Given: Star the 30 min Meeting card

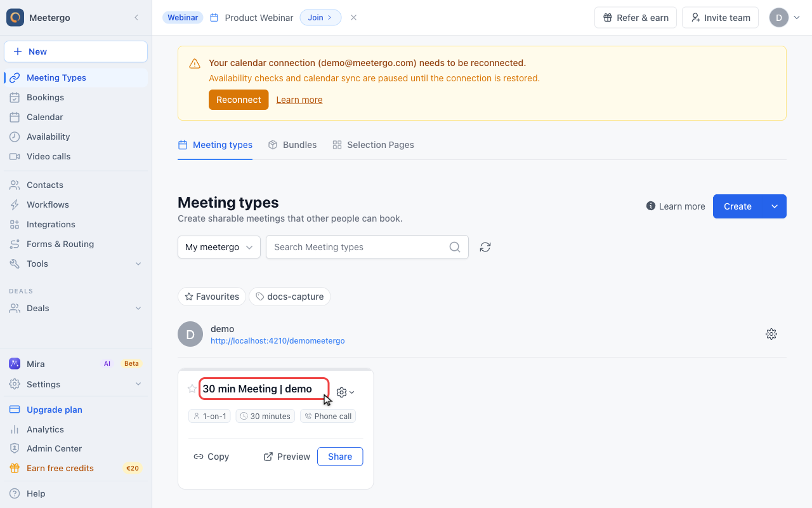Looking at the screenshot, I should (192, 389).
